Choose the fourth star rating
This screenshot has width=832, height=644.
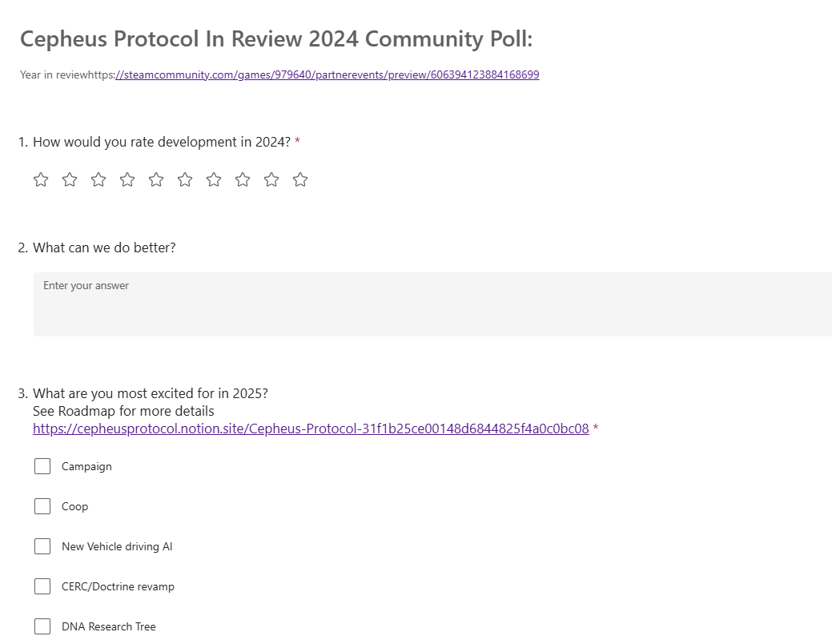point(127,179)
